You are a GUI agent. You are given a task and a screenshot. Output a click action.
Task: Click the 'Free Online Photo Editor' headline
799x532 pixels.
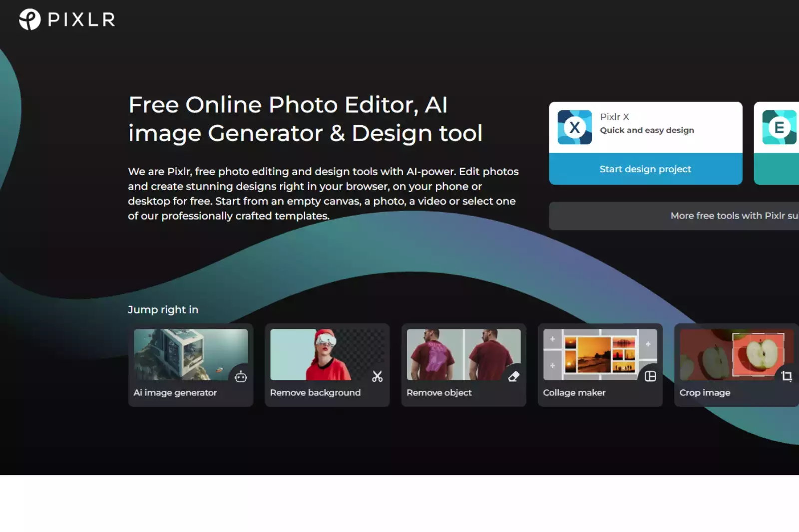coord(305,119)
